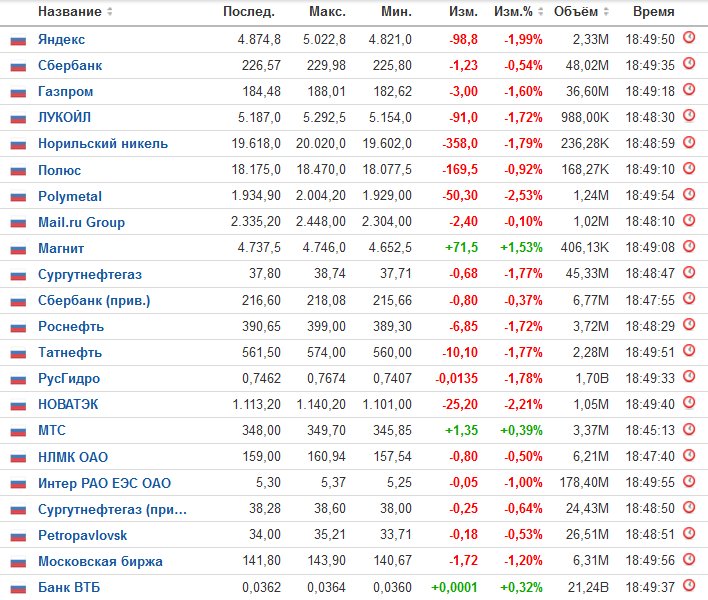Viewport: 708px width, 600px height.
Task: Click Интер РАО volume 178,40M
Action: [584, 483]
